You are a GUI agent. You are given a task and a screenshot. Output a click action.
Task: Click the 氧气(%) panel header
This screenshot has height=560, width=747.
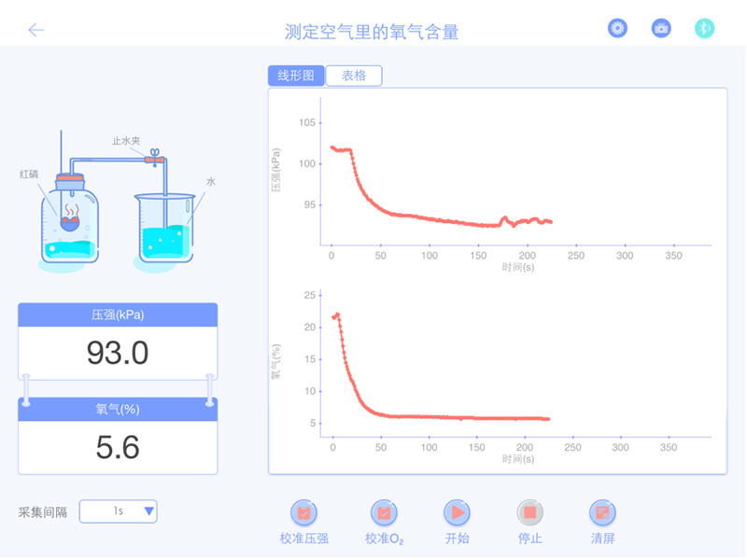118,409
